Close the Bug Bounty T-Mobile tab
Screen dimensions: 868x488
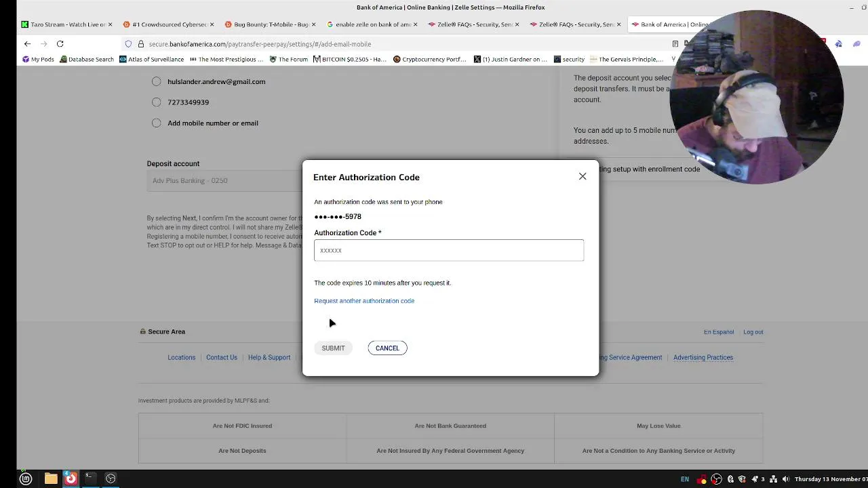(313, 24)
